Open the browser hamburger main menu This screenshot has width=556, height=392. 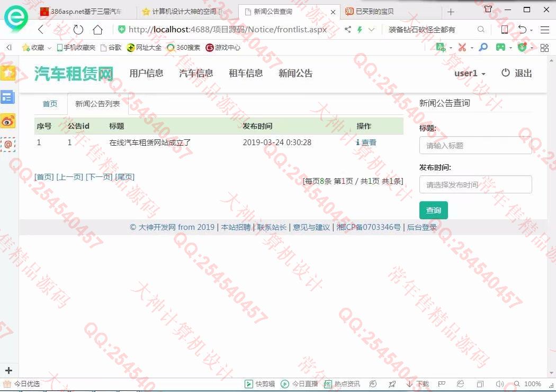pyautogui.click(x=545, y=30)
